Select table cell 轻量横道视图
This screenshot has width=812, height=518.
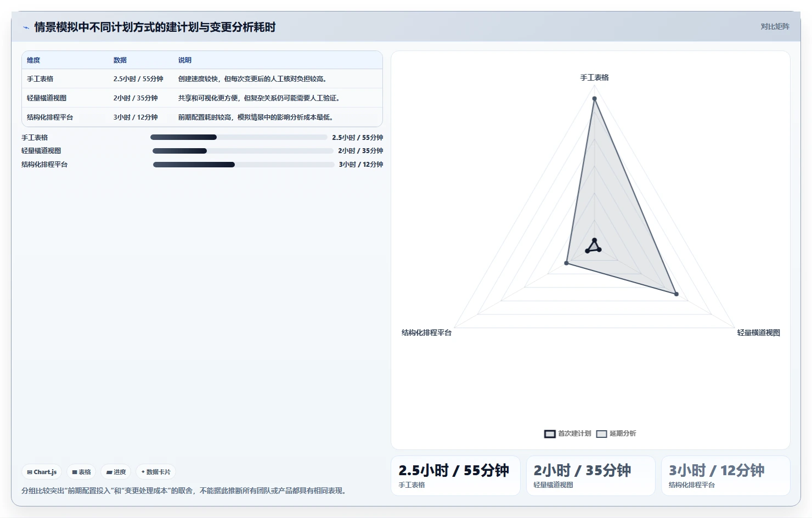[47, 98]
